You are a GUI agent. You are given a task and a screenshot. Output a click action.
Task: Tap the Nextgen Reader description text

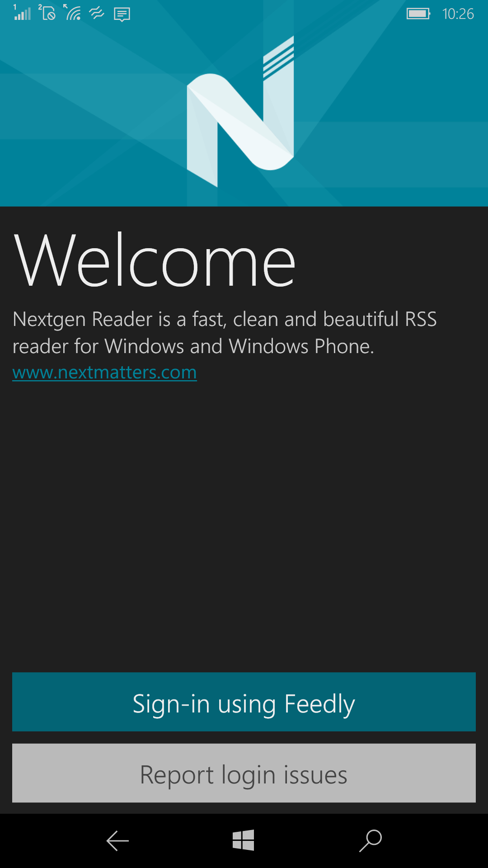[x=225, y=332]
